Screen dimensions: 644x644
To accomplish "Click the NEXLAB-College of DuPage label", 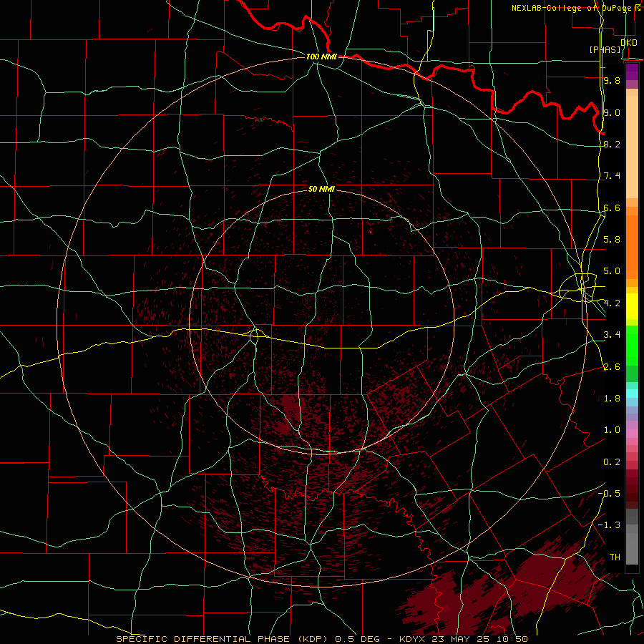I will (x=573, y=8).
